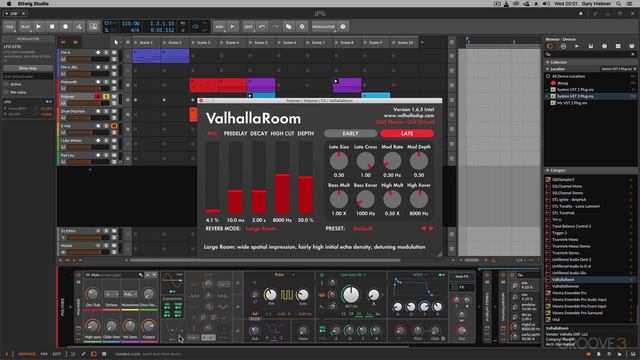640x360 pixels.
Task: Click the MIX fader bar in ValhallaRoom
Action: [x=212, y=178]
